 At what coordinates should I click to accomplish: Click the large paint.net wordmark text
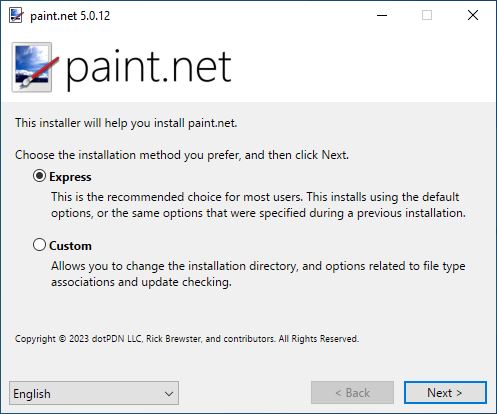click(149, 68)
